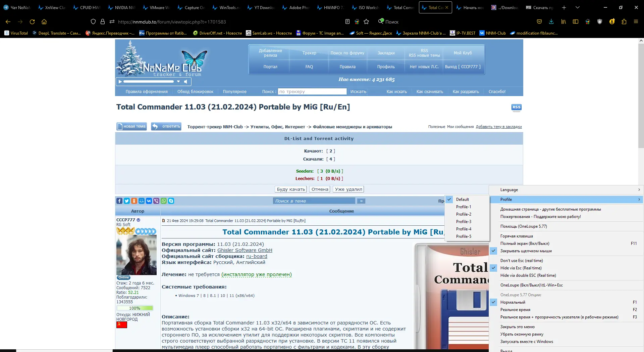Select 'Реальное время' F2 mode

pyautogui.click(x=567, y=310)
